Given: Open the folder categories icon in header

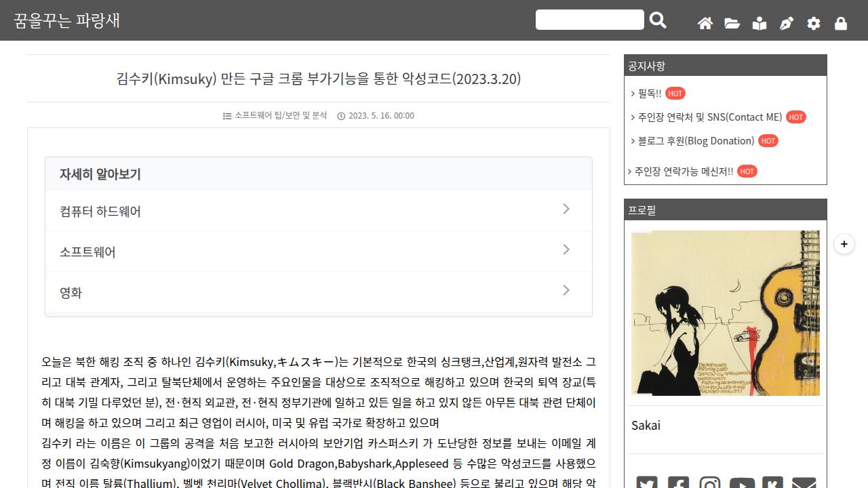Looking at the screenshot, I should pos(732,24).
